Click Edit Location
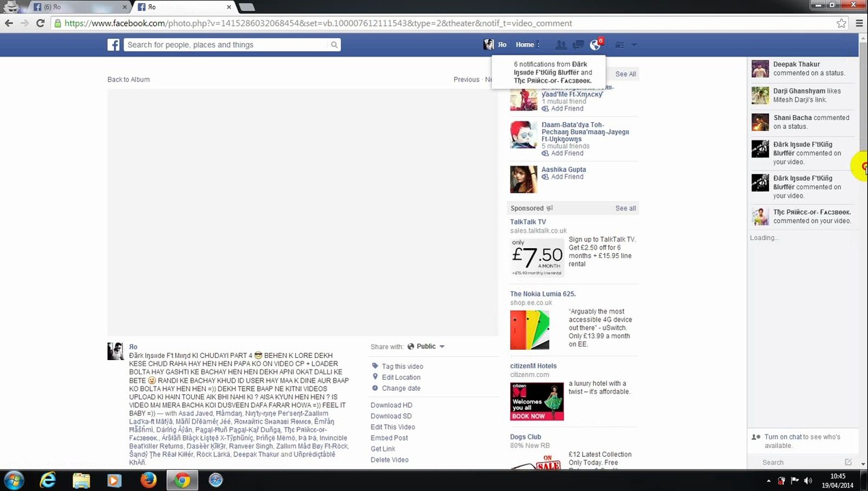The height and width of the screenshot is (491, 868). tap(401, 378)
